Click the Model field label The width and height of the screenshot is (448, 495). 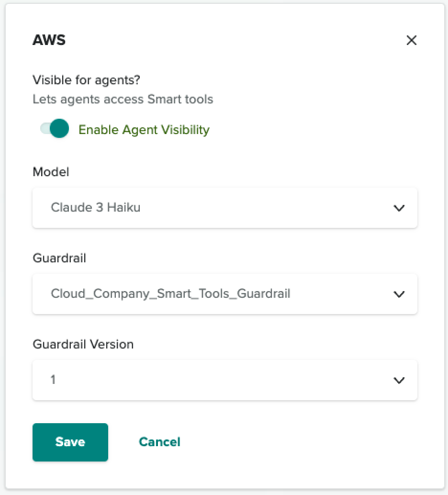(x=51, y=172)
